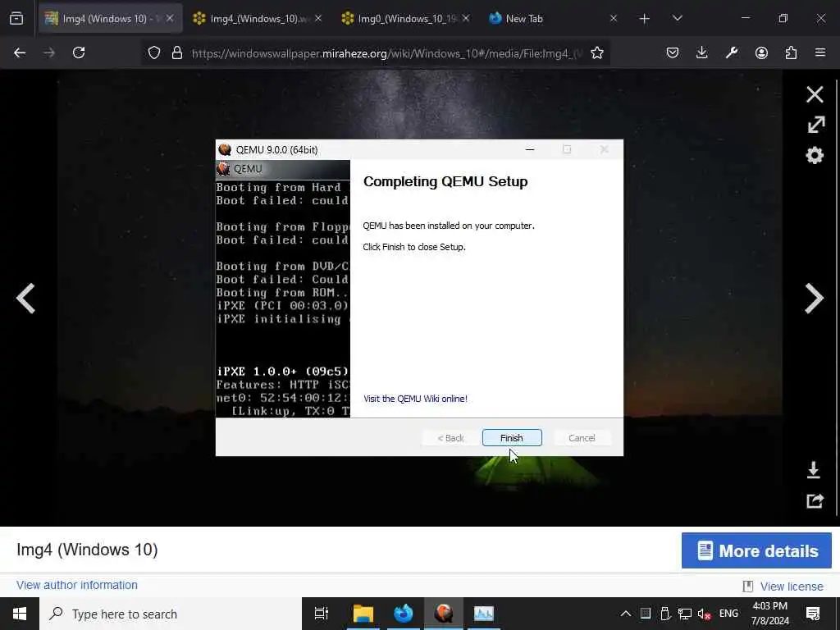Close the media viewer with the X icon
The image size is (840, 630).
tap(815, 95)
